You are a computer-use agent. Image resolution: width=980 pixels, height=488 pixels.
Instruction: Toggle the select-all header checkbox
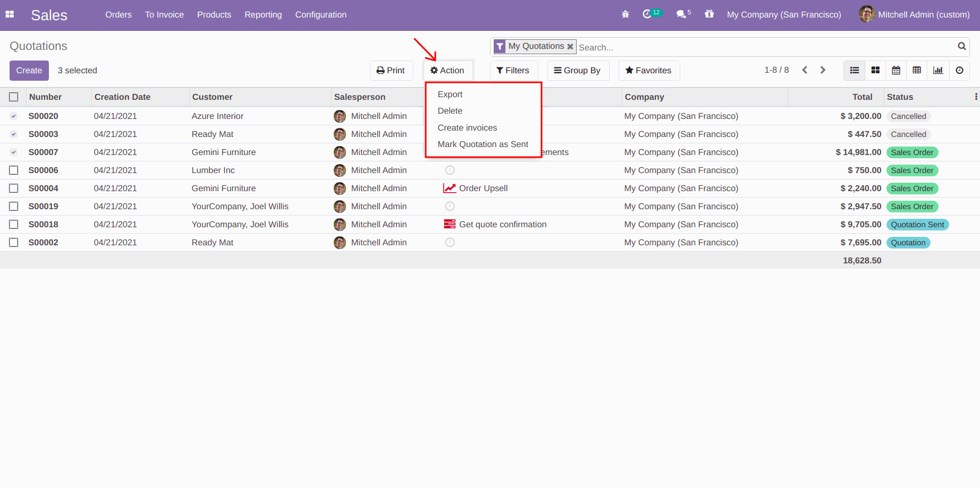click(x=14, y=97)
